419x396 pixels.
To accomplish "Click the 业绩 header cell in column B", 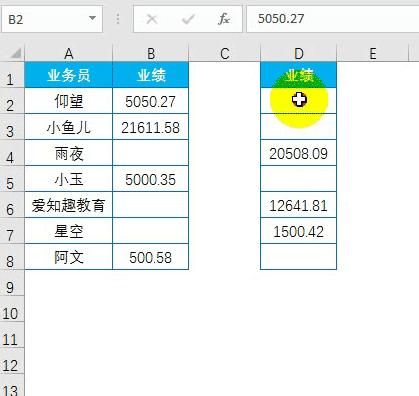I will coord(151,75).
